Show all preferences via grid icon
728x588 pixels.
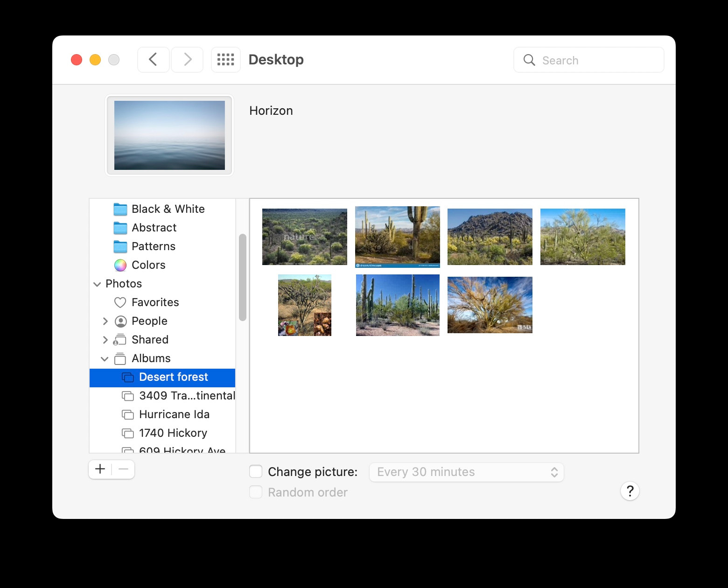226,60
